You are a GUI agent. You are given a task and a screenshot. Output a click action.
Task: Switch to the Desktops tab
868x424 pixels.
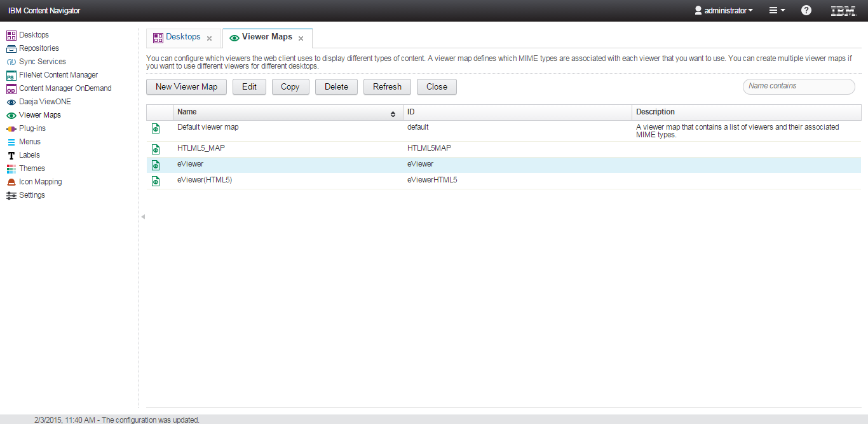pos(183,37)
